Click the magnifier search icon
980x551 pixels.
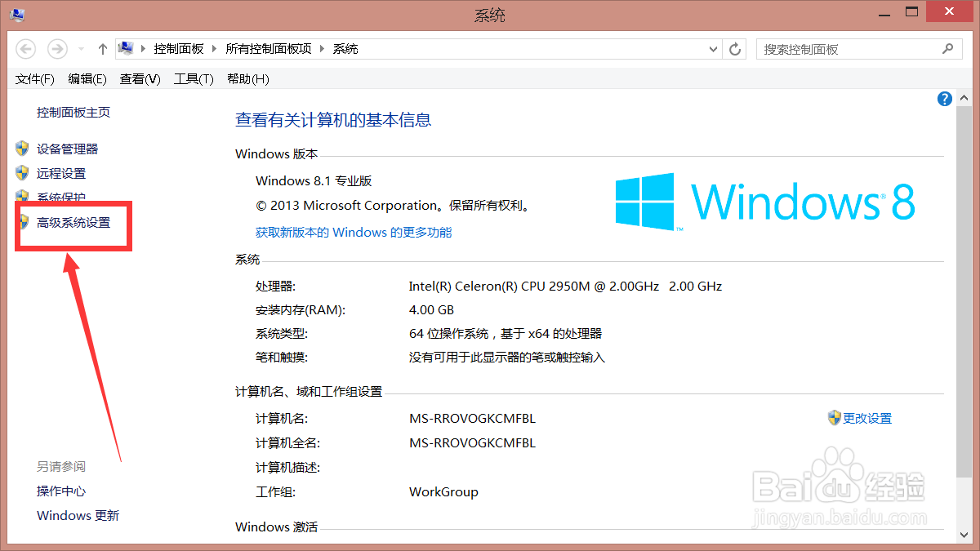[x=948, y=49]
